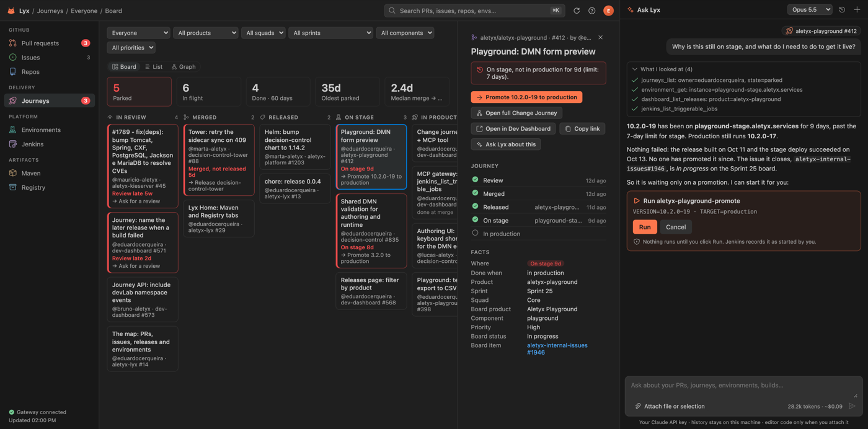Click the refresh icon in top bar
Viewport: 868px width, 429px height.
[x=577, y=11]
